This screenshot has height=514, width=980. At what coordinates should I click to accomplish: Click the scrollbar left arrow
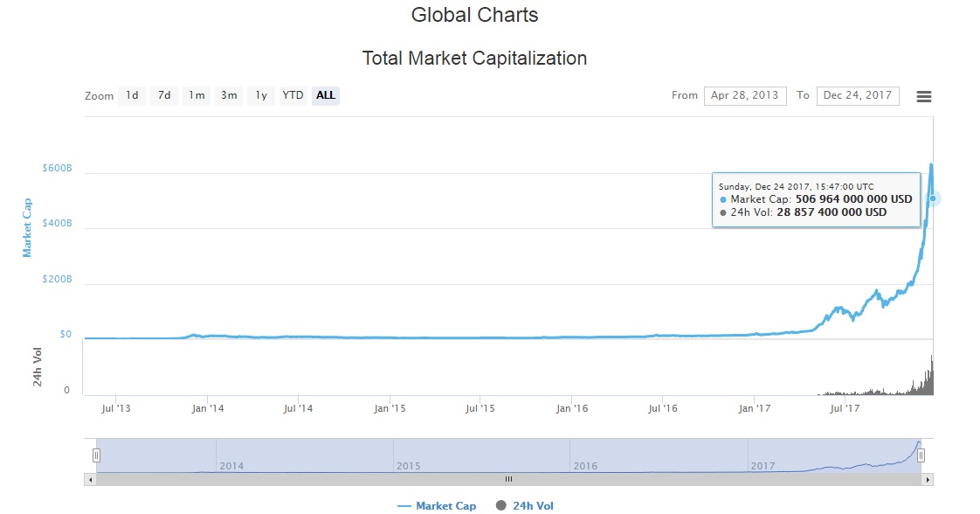[90, 479]
